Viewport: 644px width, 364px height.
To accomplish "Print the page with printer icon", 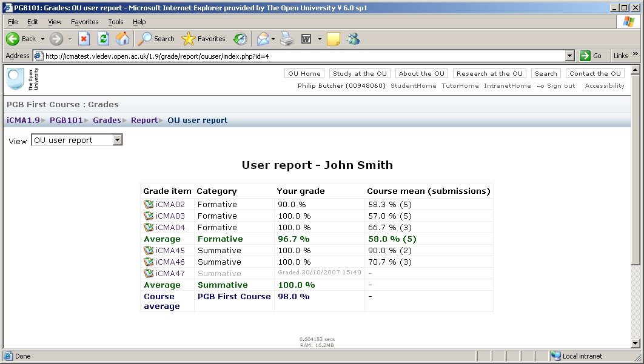I will (x=287, y=39).
